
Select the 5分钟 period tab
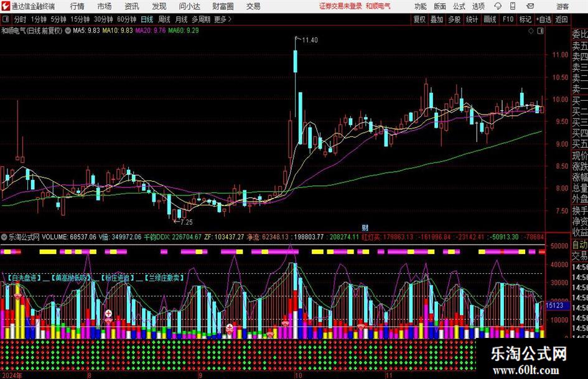tap(58, 19)
